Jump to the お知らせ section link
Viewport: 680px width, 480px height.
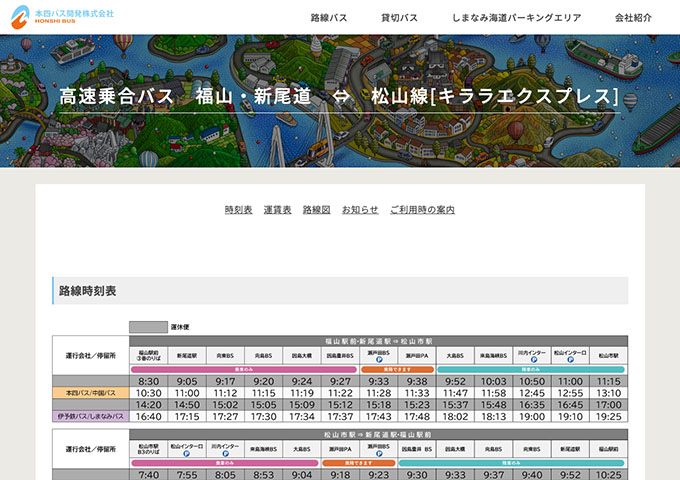coord(360,210)
